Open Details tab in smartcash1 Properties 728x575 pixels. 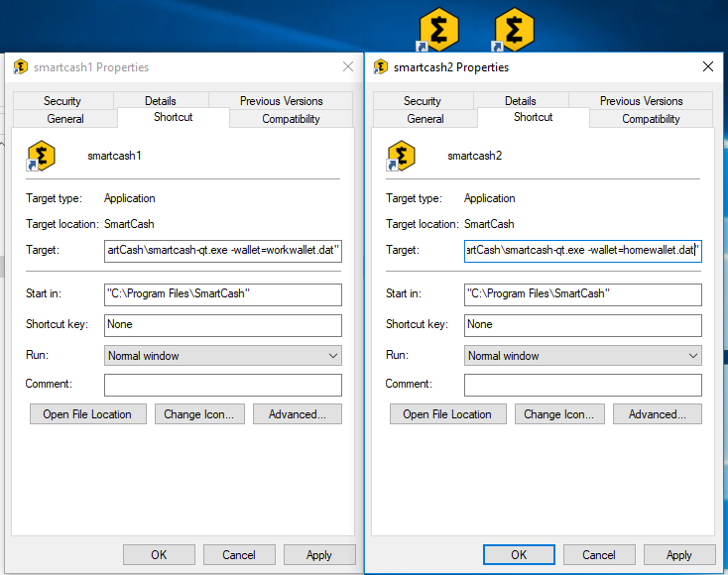pos(161,101)
